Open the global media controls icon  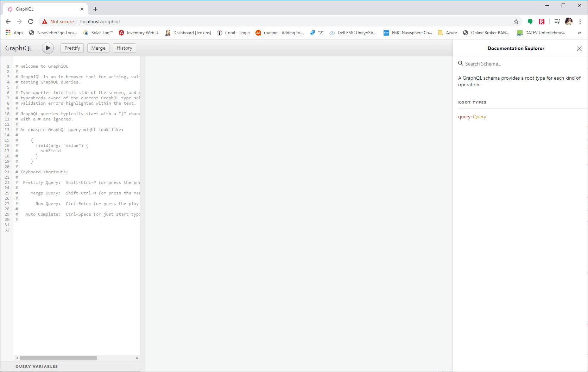(557, 21)
